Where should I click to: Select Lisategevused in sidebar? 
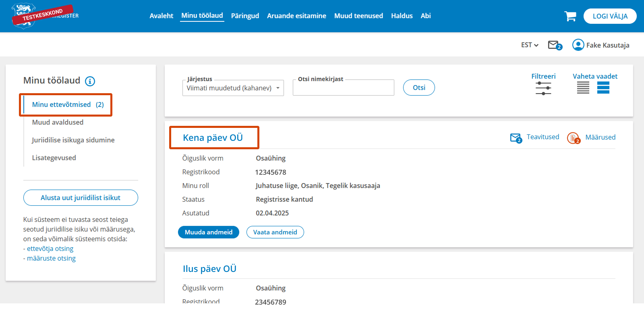click(54, 158)
